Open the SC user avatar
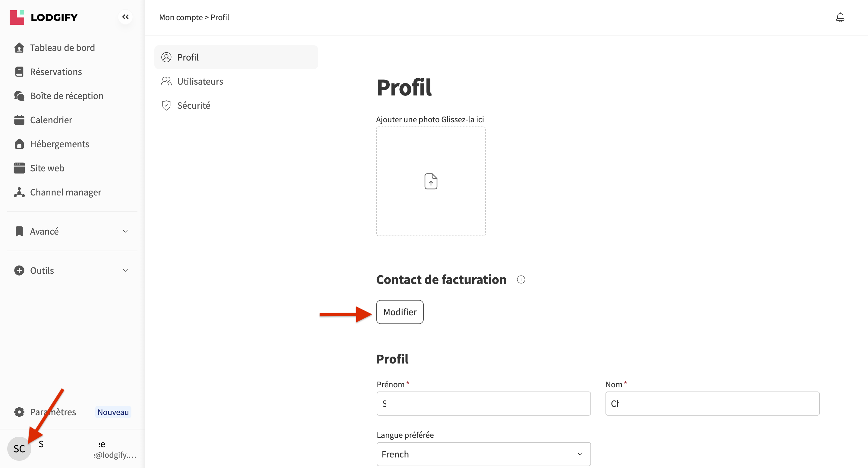The image size is (868, 468). [19, 448]
